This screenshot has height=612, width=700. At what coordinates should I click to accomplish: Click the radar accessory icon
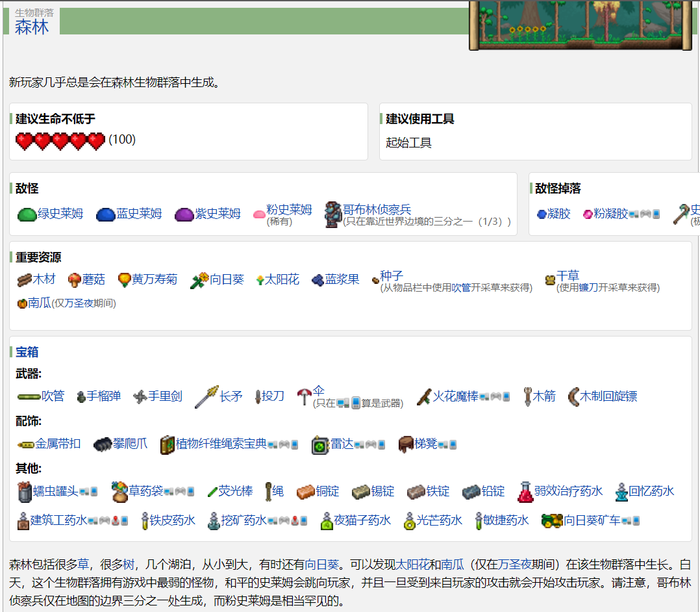[x=320, y=445]
